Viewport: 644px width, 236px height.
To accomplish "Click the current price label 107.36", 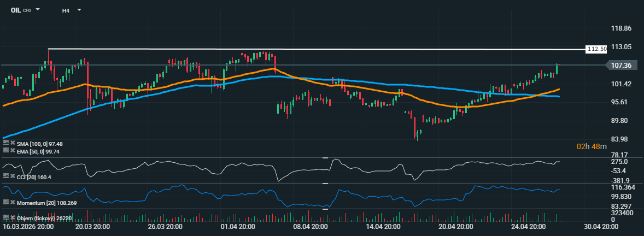I will click(x=620, y=66).
